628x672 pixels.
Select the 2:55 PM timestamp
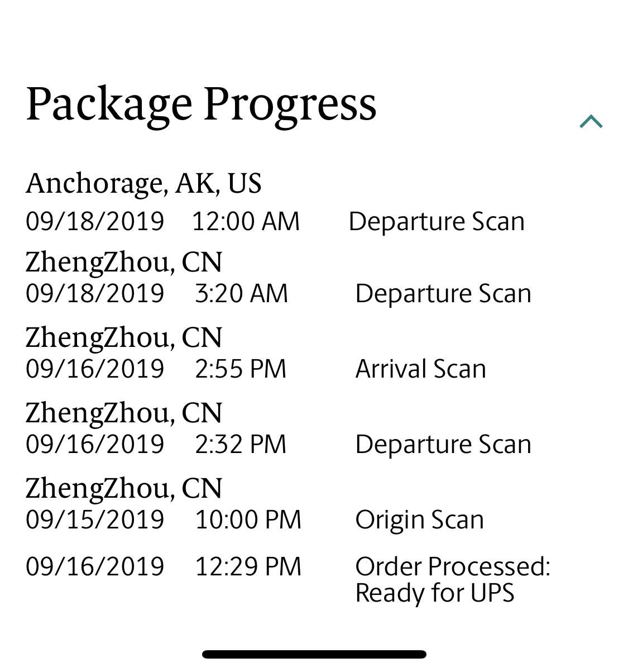pos(241,369)
